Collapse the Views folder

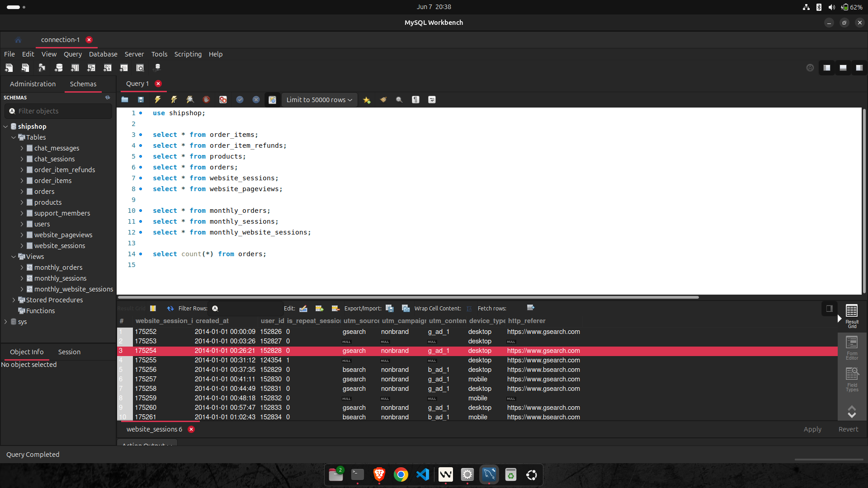click(x=14, y=257)
